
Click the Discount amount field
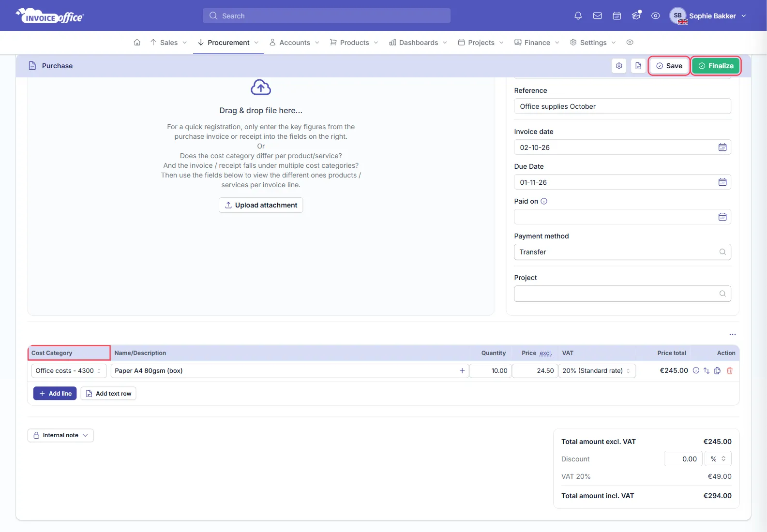683,459
